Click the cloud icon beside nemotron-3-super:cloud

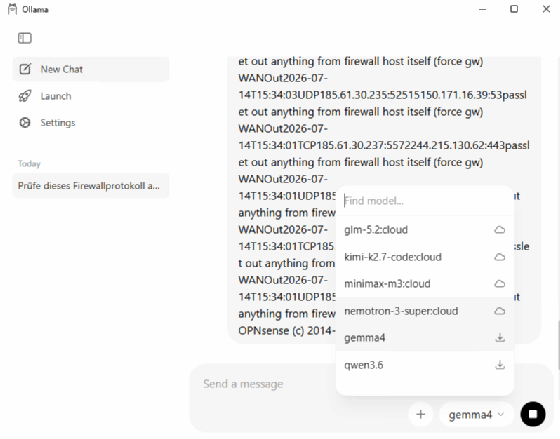pyautogui.click(x=500, y=311)
